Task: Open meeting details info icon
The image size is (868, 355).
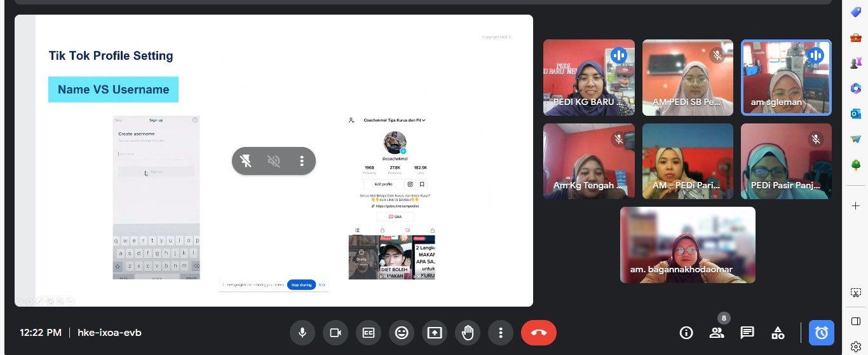Action: tap(686, 332)
